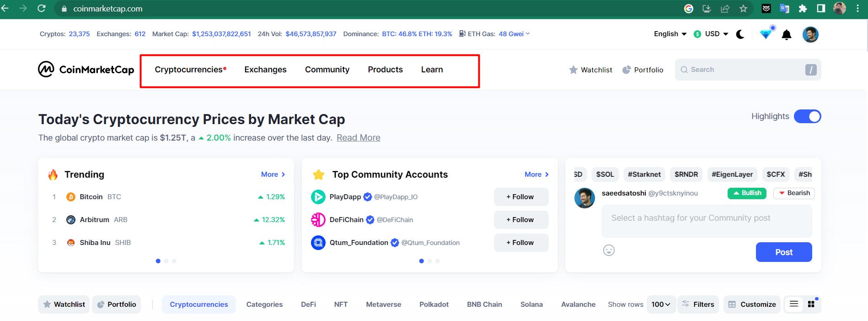Select the Metaverse tab

[383, 305]
